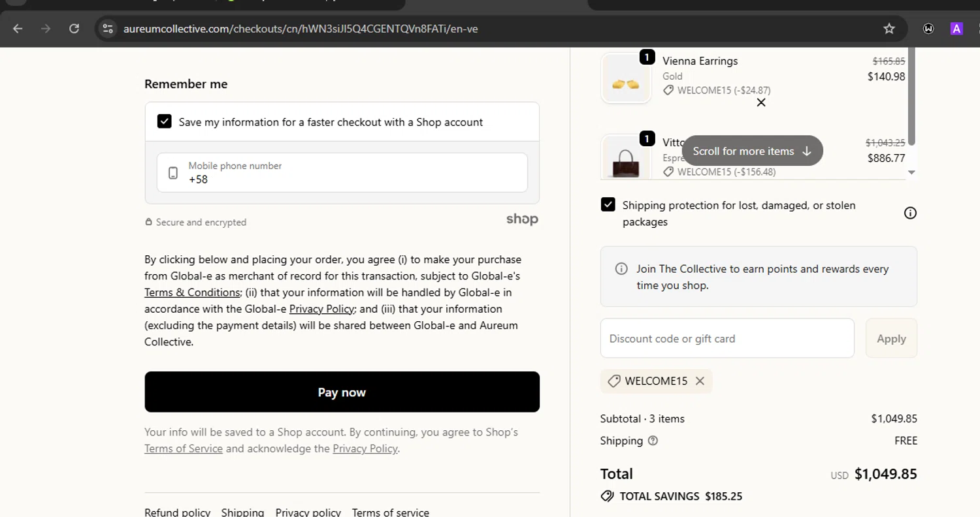Click the Total Savings tag icon
980x517 pixels.
(x=608, y=496)
